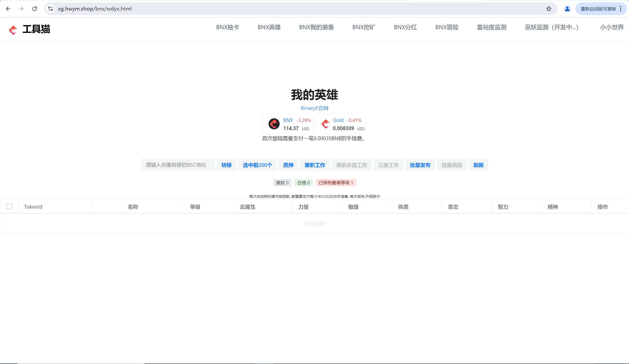Open Chrome three-dot menu

coord(620,9)
